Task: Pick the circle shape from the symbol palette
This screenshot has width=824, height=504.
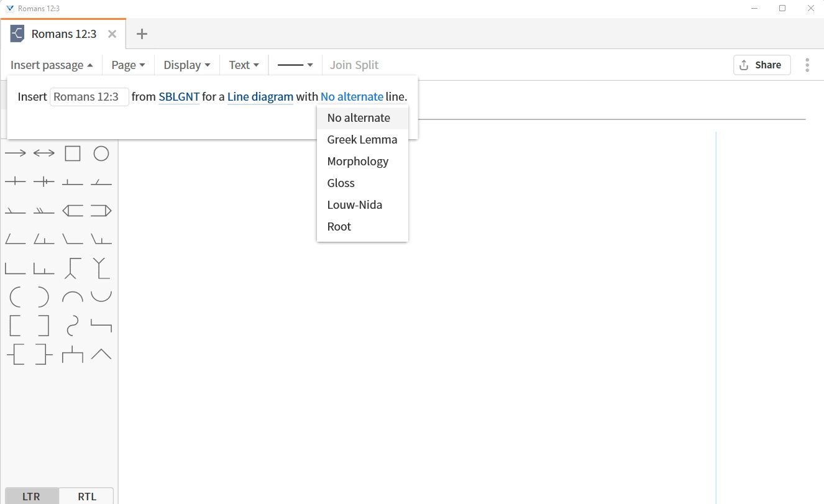Action: (101, 152)
